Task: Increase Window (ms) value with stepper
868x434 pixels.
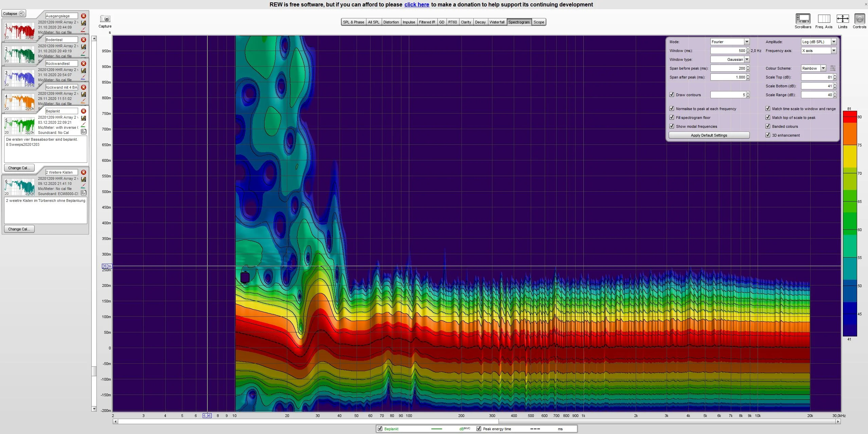Action: pos(748,49)
